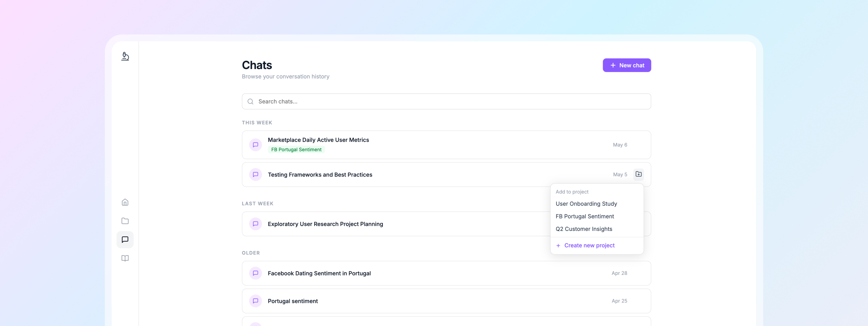The image size is (868, 326).
Task: Click the Apr 25 date label
Action: (x=619, y=301)
